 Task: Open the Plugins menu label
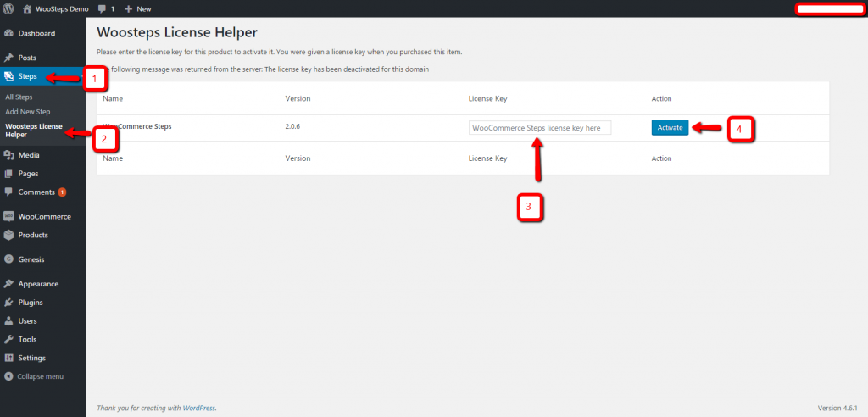tap(31, 303)
